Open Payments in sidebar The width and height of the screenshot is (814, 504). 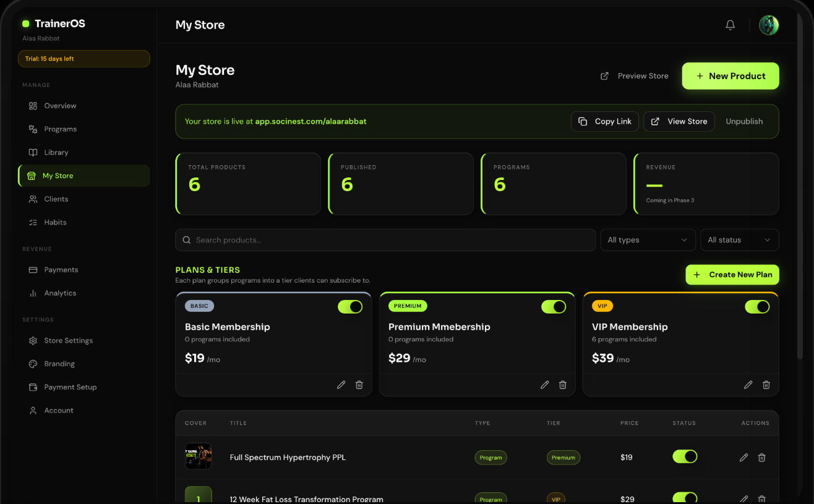pos(84,270)
